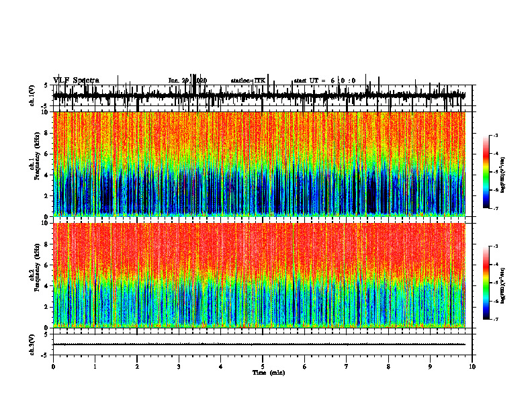Select the Jan. 29 date header text
This screenshot has width=532, height=411.
click(187, 81)
